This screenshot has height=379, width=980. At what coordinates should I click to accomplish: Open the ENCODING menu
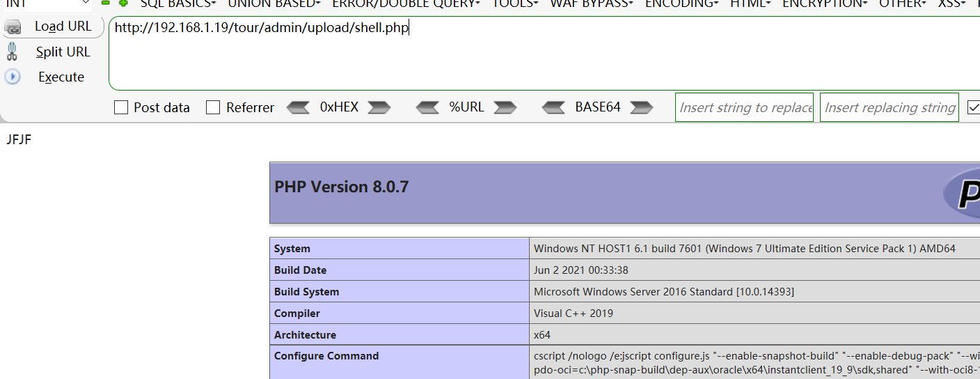(682, 3)
